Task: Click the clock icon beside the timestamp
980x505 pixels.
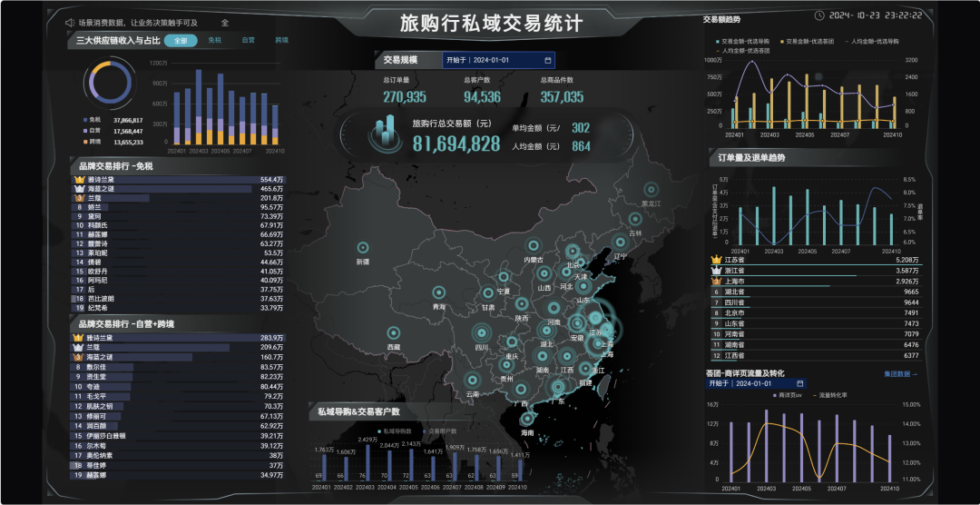Action: pyautogui.click(x=820, y=15)
